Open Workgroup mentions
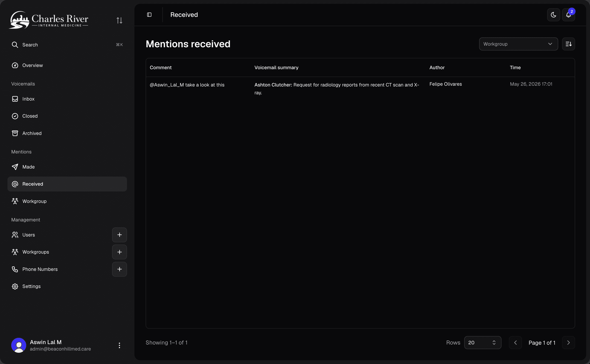 (x=67, y=201)
